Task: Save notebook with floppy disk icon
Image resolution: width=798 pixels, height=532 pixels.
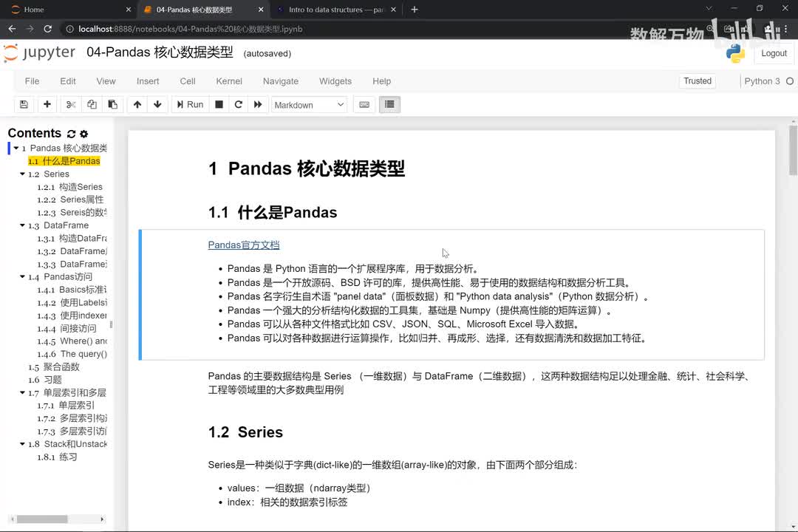Action: (24, 104)
